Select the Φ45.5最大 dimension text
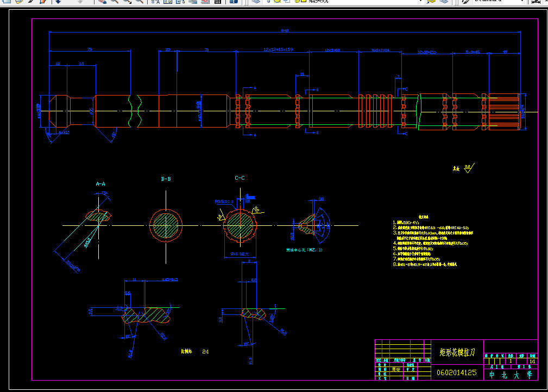The image size is (548, 392). click(240, 254)
